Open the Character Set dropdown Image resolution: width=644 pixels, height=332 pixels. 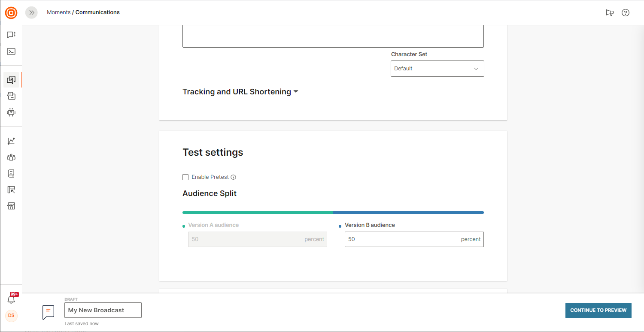(x=437, y=69)
